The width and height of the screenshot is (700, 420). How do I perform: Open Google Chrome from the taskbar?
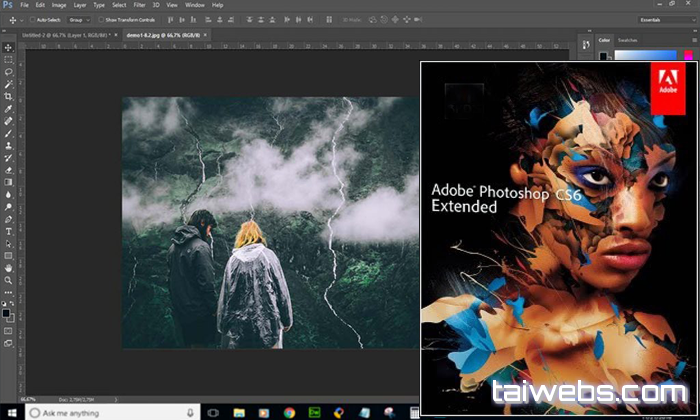pyautogui.click(x=288, y=412)
